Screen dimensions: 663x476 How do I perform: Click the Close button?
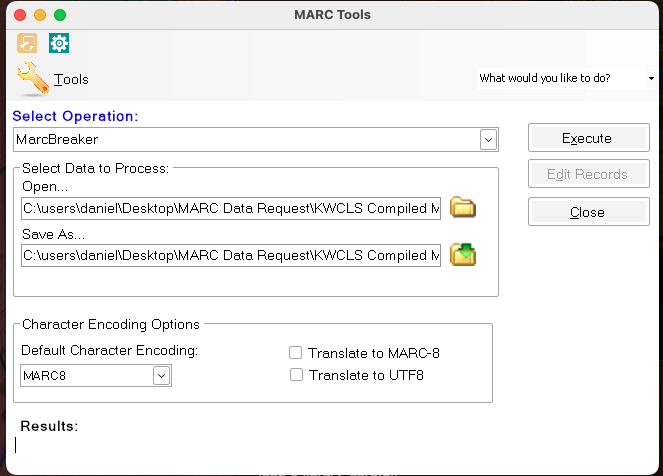589,212
